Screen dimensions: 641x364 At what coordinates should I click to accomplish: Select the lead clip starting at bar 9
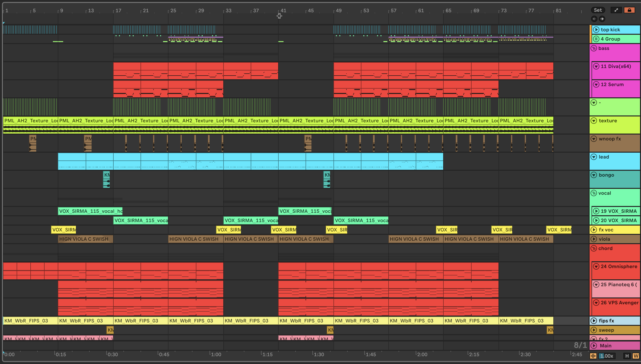click(72, 161)
